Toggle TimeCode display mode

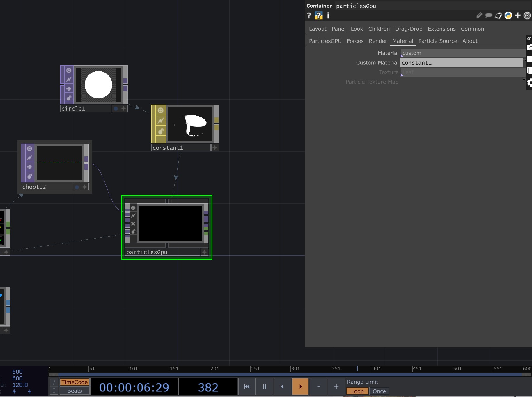coord(74,382)
